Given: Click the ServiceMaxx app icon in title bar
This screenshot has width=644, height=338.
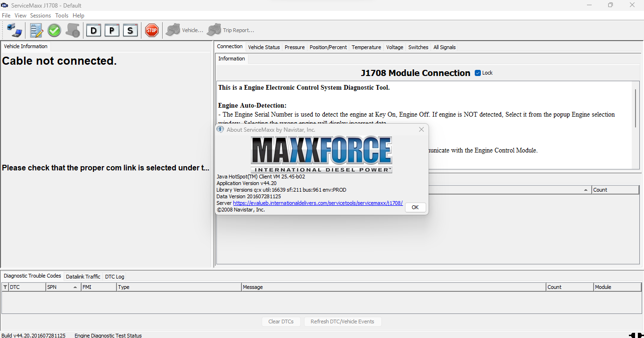Looking at the screenshot, I should tap(5, 5).
